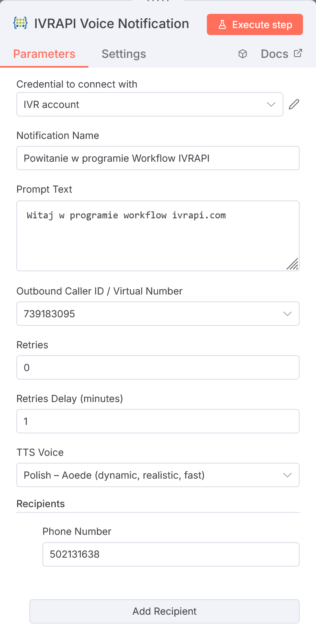The height and width of the screenshot is (644, 316).
Task: Click the Add Recipient button
Action: (x=164, y=611)
